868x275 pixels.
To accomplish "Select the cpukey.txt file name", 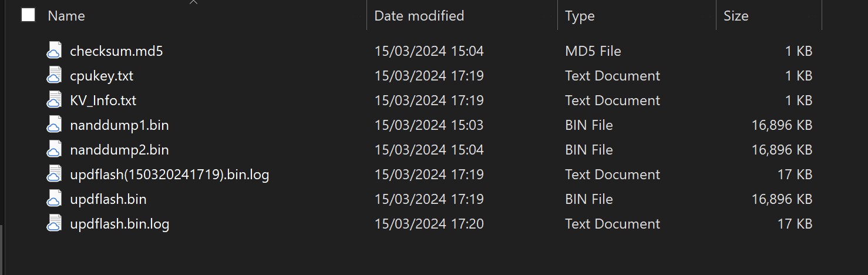I will [102, 76].
